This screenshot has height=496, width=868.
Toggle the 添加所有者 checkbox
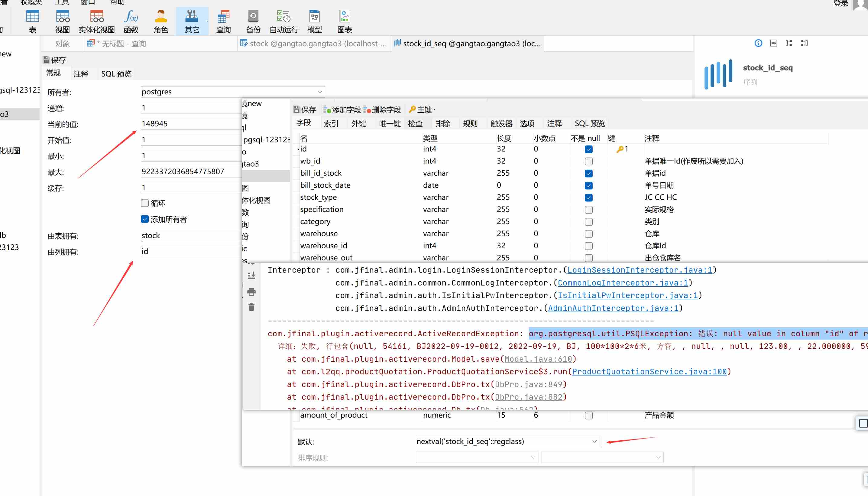click(x=145, y=219)
